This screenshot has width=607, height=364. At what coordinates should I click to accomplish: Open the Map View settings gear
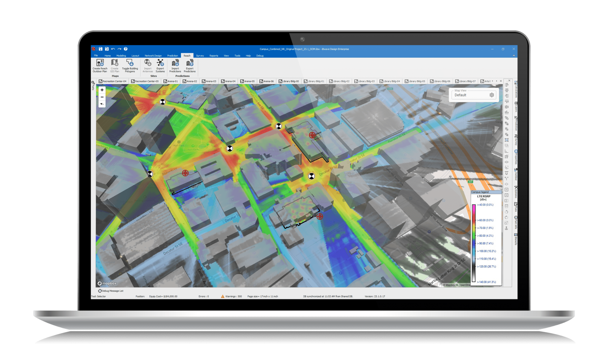[x=491, y=95]
